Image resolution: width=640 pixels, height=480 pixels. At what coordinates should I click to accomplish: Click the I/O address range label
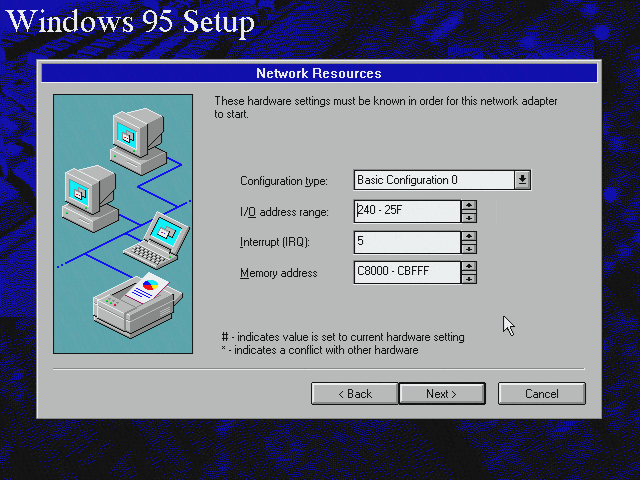tap(284, 212)
